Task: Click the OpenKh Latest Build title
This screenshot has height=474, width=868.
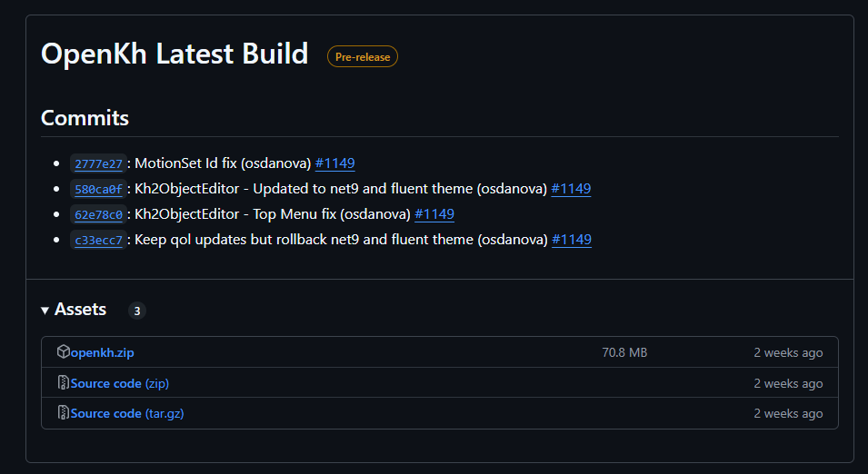Action: [175, 54]
